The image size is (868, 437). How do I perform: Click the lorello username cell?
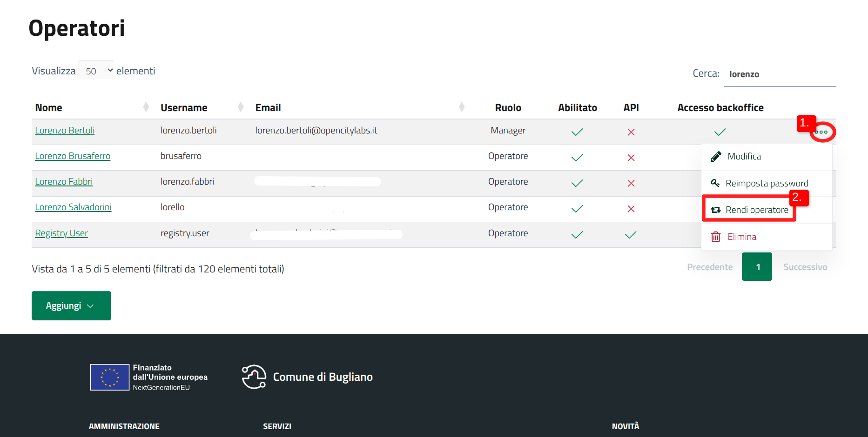tap(172, 207)
